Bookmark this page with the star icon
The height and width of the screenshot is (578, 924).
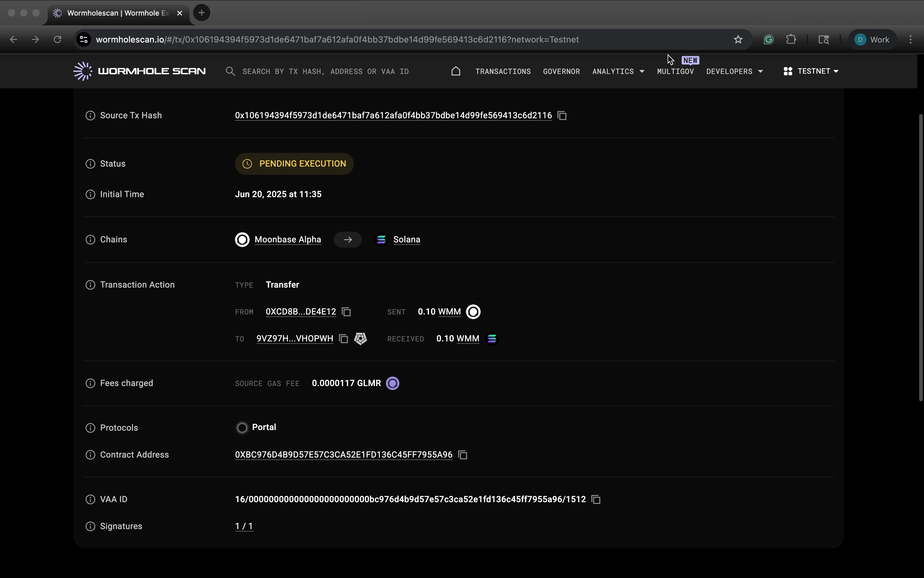pos(738,39)
